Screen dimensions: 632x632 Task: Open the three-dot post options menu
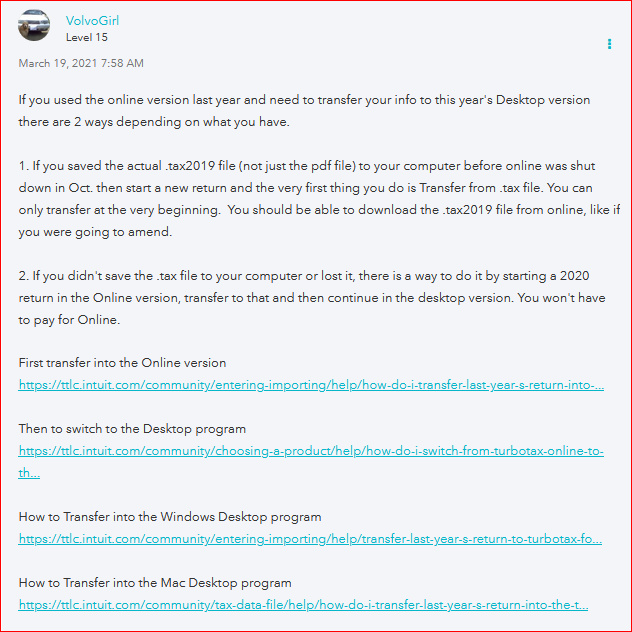point(609,44)
